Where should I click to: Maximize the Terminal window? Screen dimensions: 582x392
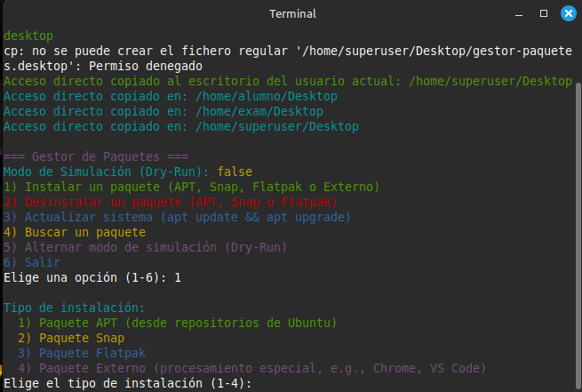(544, 13)
